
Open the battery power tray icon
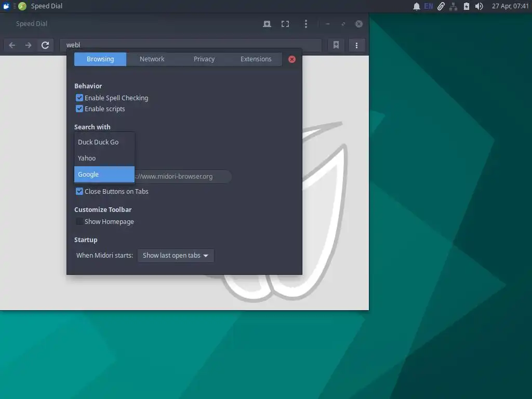pos(467,6)
